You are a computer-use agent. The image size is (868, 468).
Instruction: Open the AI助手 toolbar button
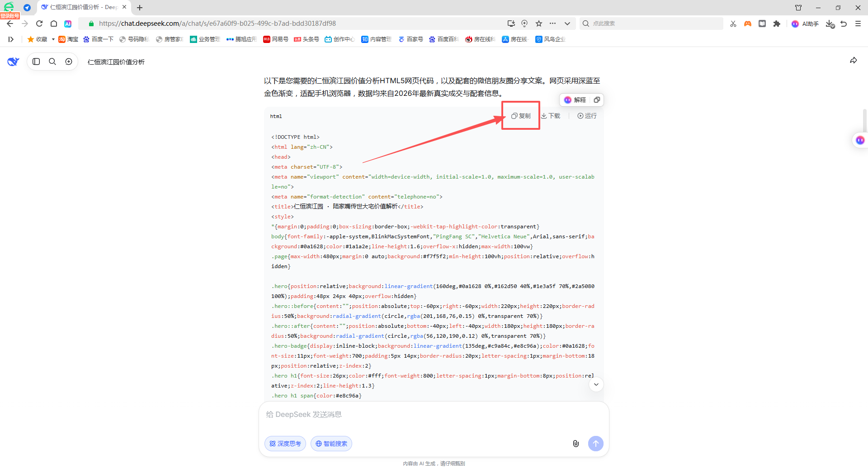pyautogui.click(x=805, y=24)
